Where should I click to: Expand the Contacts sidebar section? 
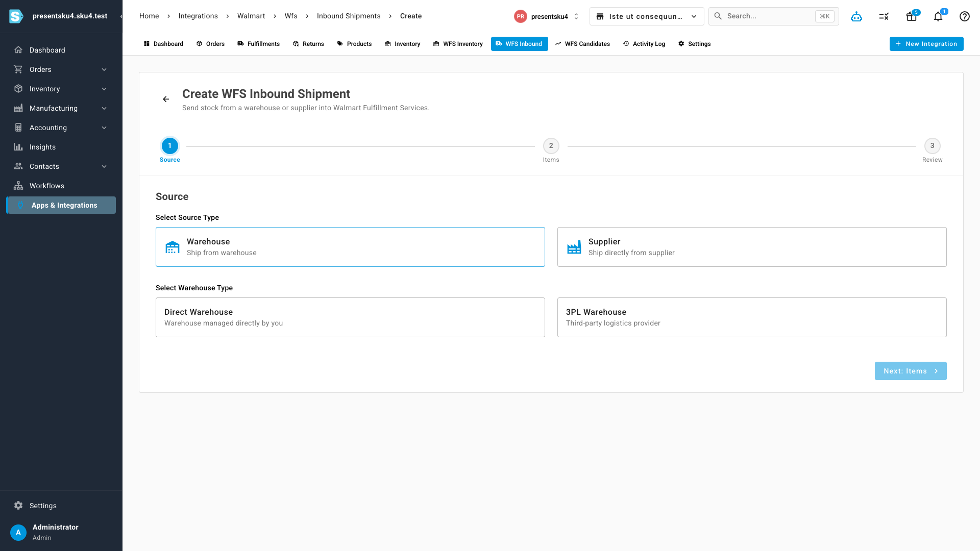[x=61, y=166]
